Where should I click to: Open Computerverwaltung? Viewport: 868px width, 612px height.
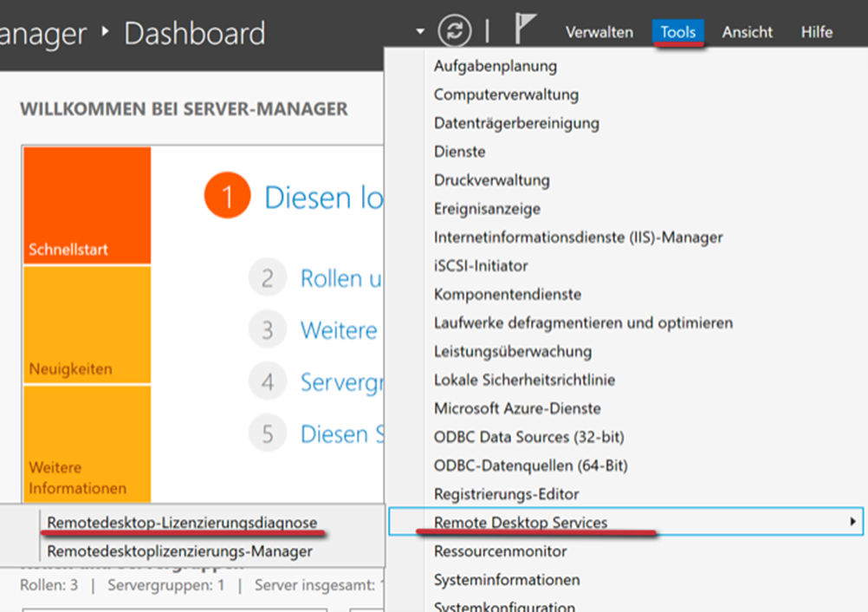tap(506, 94)
